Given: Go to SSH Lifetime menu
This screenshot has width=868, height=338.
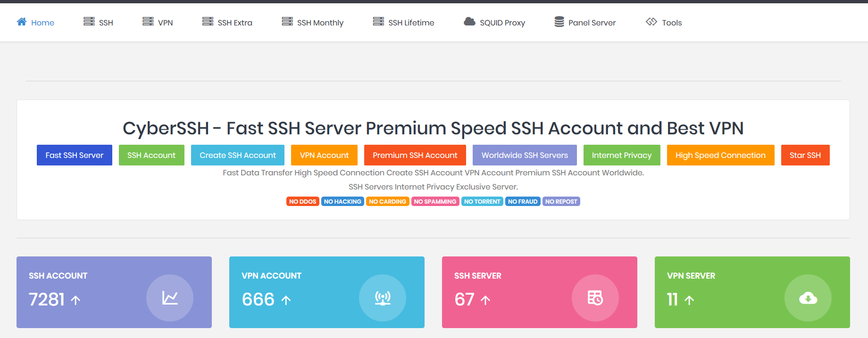Looking at the screenshot, I should pyautogui.click(x=403, y=22).
